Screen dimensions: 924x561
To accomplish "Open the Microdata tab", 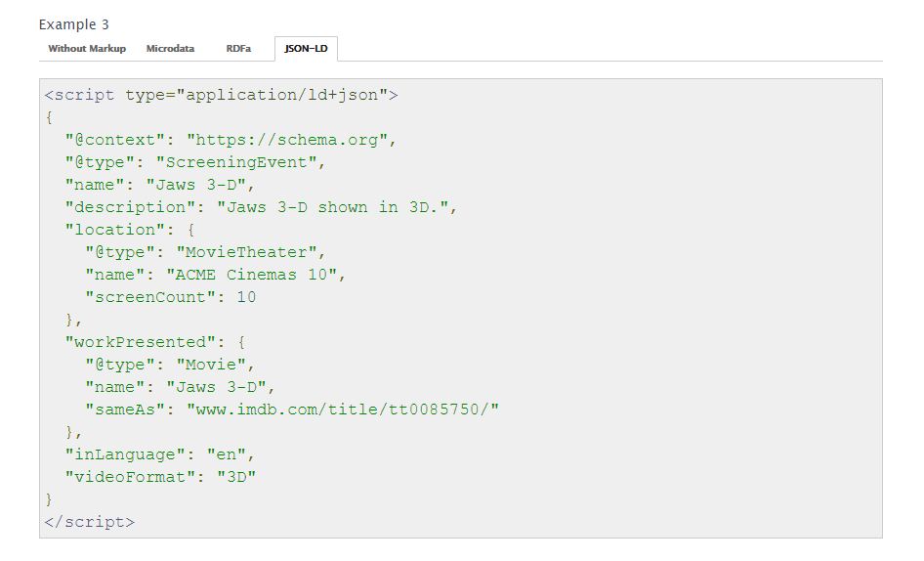I will coord(170,48).
